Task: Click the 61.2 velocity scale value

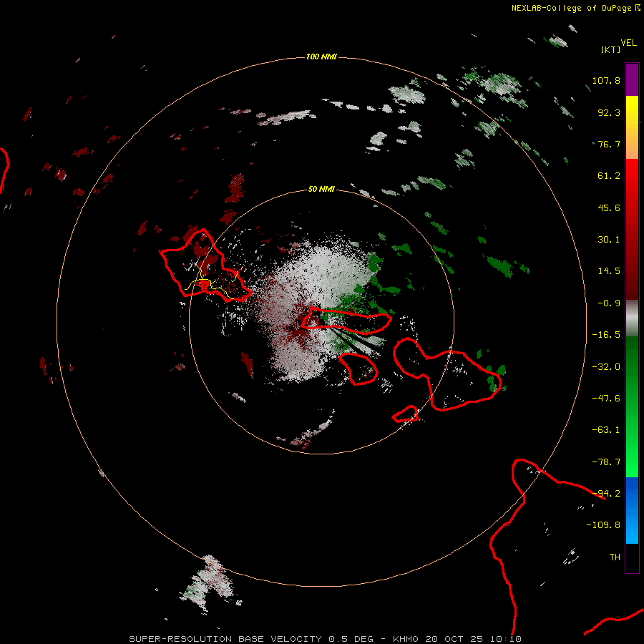Action: [x=609, y=176]
